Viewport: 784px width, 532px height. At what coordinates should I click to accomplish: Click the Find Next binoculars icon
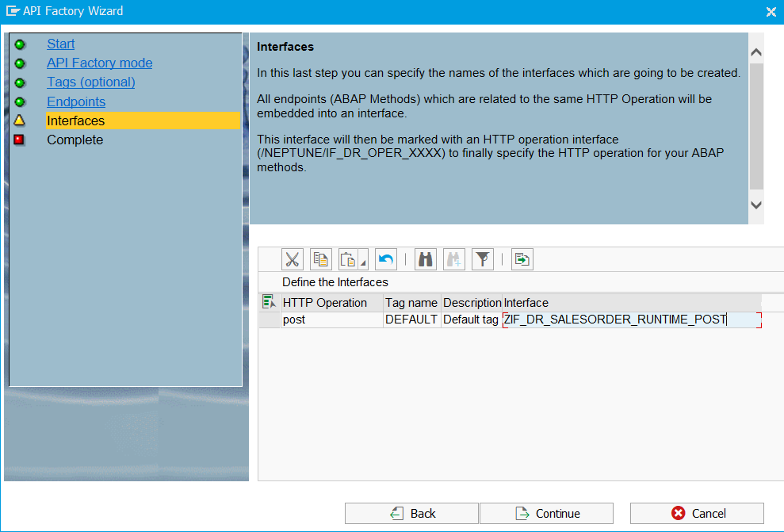[x=454, y=259]
